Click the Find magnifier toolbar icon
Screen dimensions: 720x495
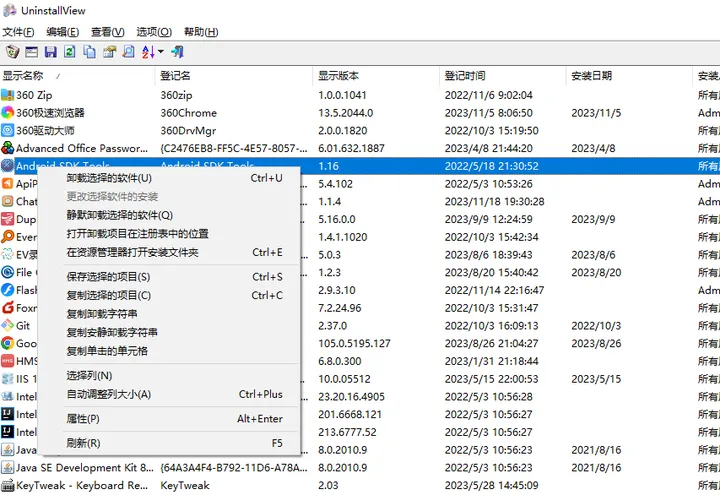click(x=129, y=52)
